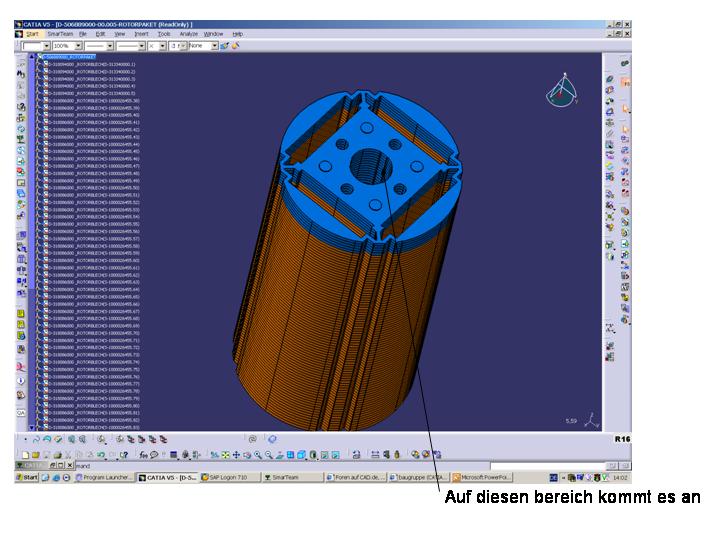Switch to Microsoft PowerPoint taskbar button
Screen dimensions: 720x540
coord(482,478)
